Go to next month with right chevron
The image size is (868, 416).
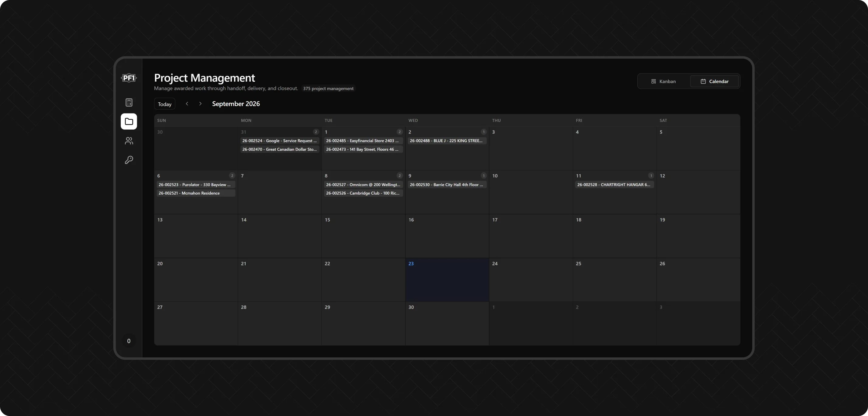coord(200,104)
